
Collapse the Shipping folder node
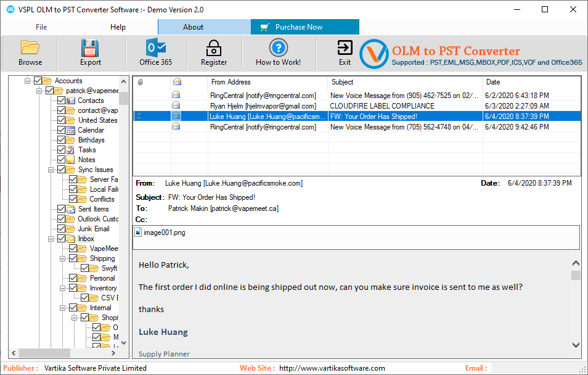63,258
